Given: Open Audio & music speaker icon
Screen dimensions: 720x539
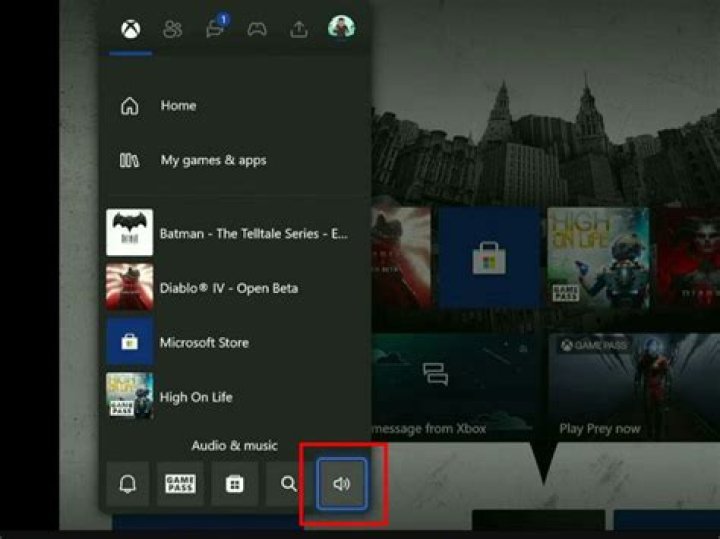Looking at the screenshot, I should [342, 484].
